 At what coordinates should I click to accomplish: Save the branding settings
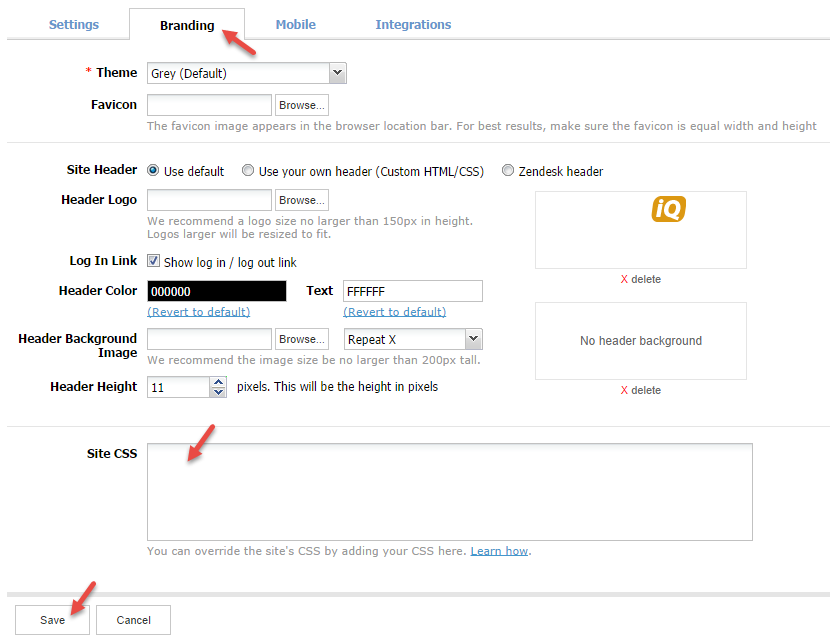[x=51, y=619]
